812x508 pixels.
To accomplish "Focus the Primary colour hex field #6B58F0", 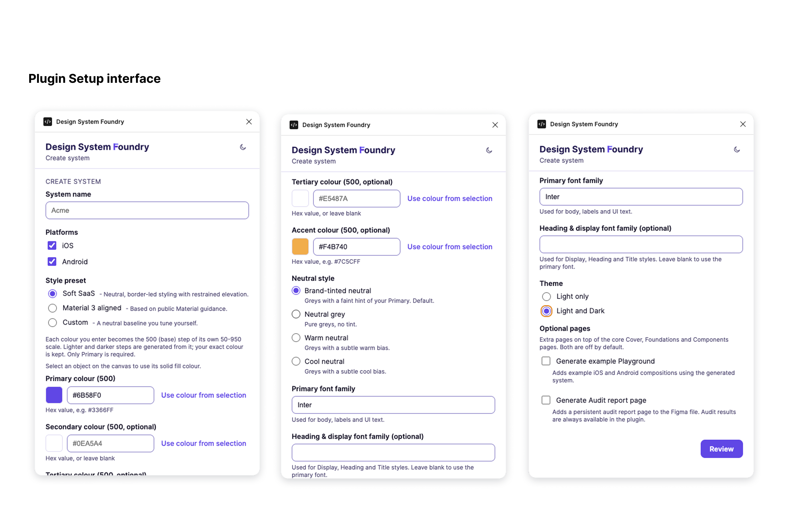I will coord(111,395).
